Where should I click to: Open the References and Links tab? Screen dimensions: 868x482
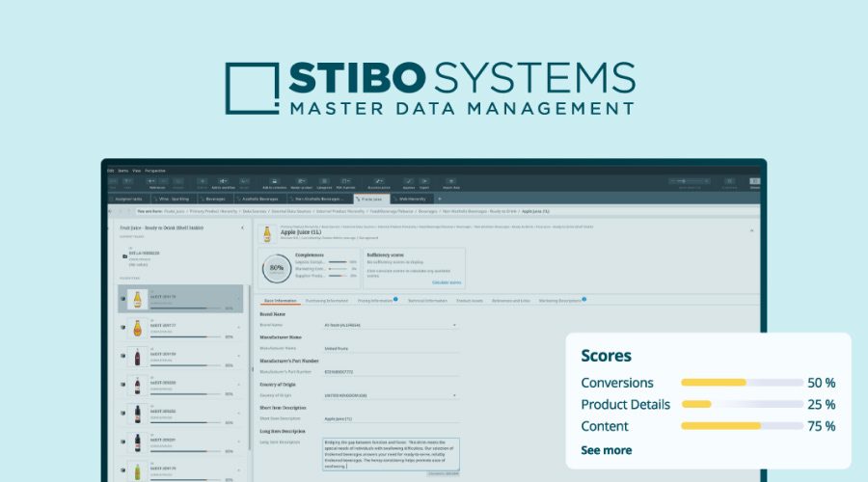[x=510, y=301]
